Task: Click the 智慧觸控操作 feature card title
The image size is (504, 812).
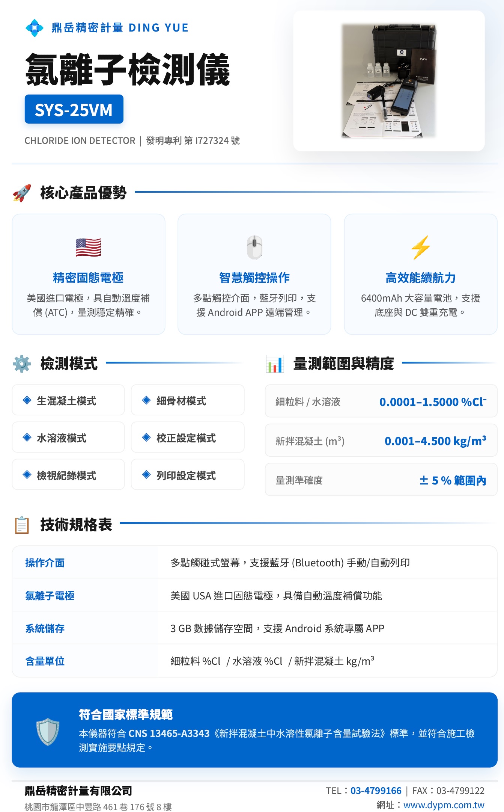Action: (254, 278)
